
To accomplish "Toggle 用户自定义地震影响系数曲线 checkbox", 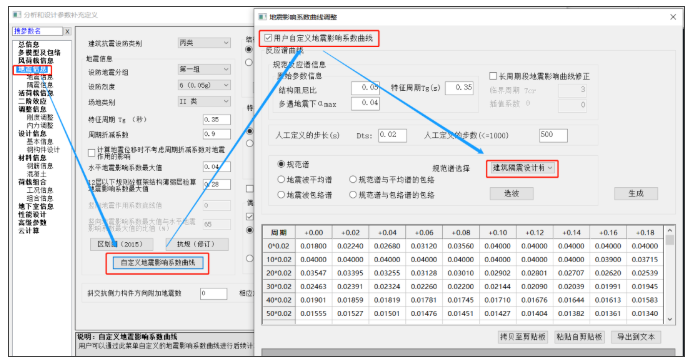I will (x=268, y=38).
